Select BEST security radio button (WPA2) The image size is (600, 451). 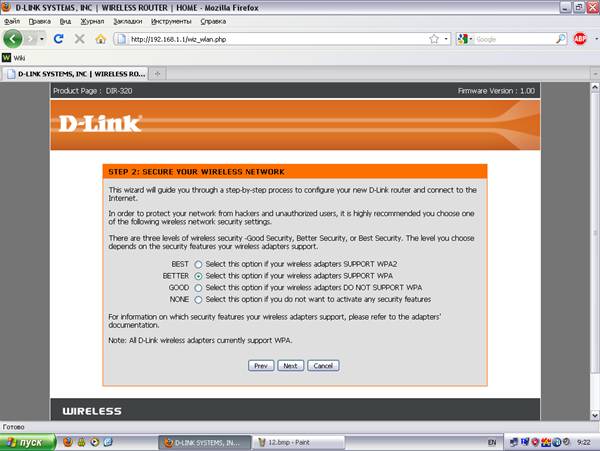(x=198, y=264)
